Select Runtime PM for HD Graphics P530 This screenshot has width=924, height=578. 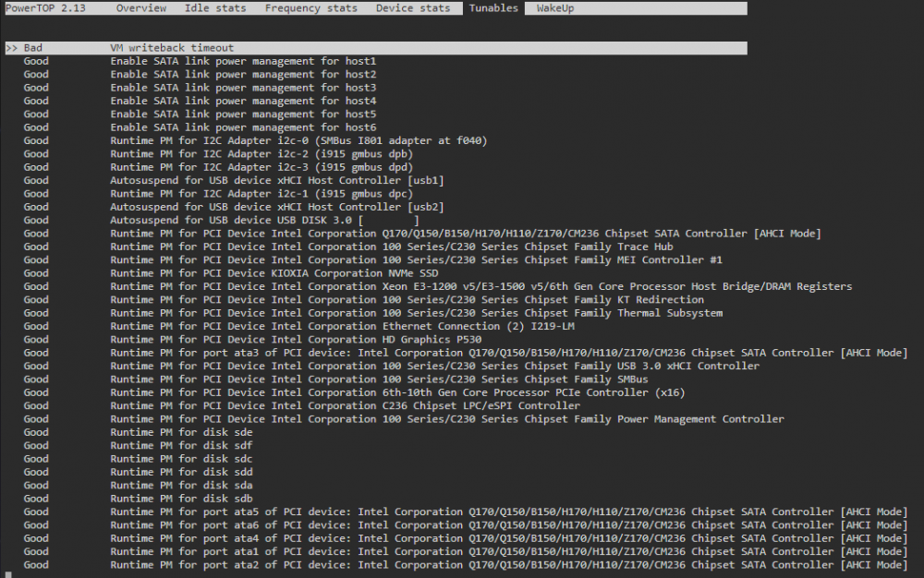pos(296,339)
